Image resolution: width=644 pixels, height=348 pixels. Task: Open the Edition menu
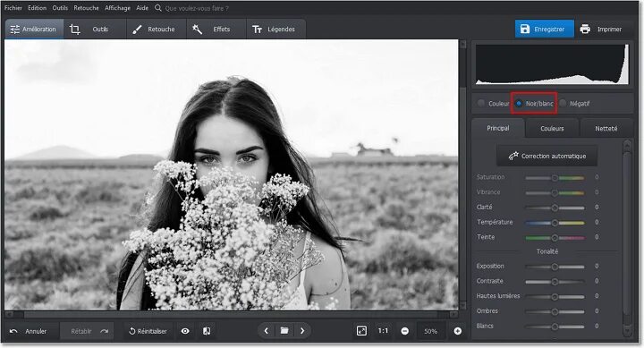click(37, 8)
